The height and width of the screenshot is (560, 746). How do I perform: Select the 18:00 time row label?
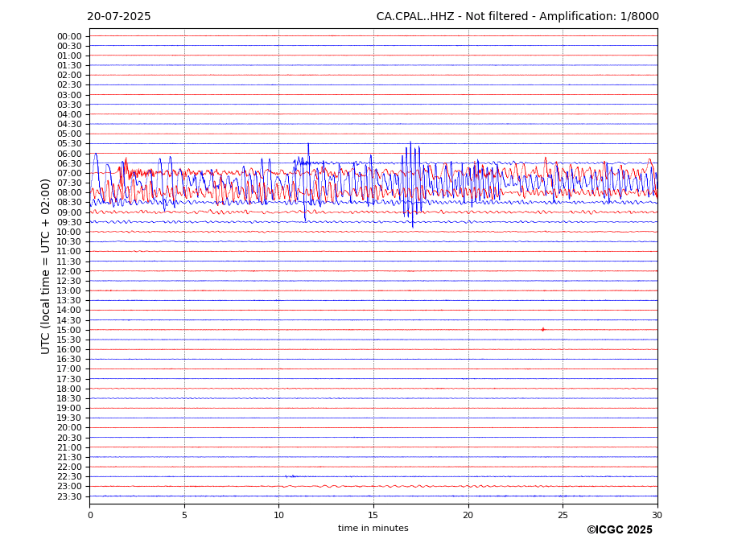click(x=69, y=389)
